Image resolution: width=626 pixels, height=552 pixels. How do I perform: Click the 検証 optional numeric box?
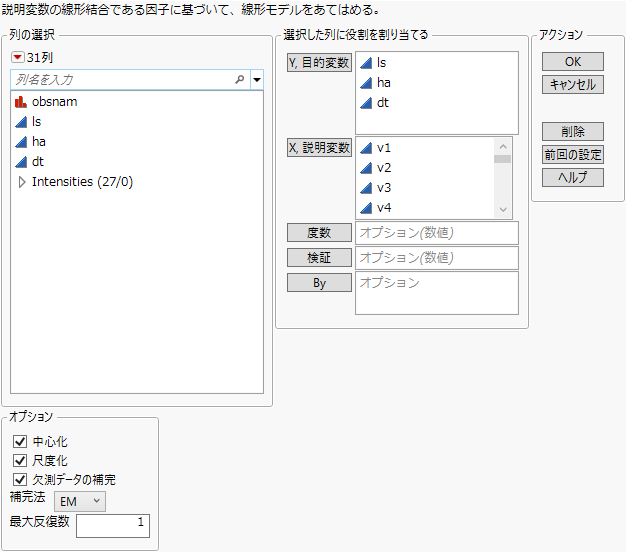coord(437,258)
